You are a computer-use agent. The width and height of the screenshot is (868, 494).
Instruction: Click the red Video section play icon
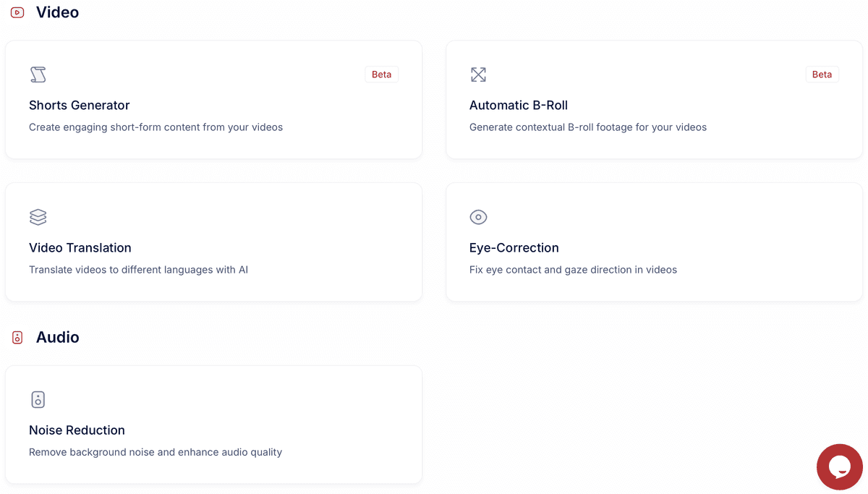pyautogui.click(x=17, y=12)
